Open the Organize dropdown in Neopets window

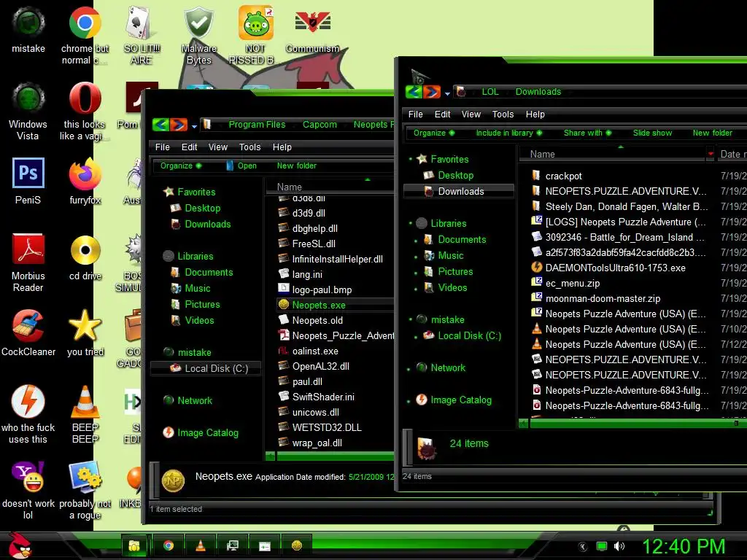point(181,166)
